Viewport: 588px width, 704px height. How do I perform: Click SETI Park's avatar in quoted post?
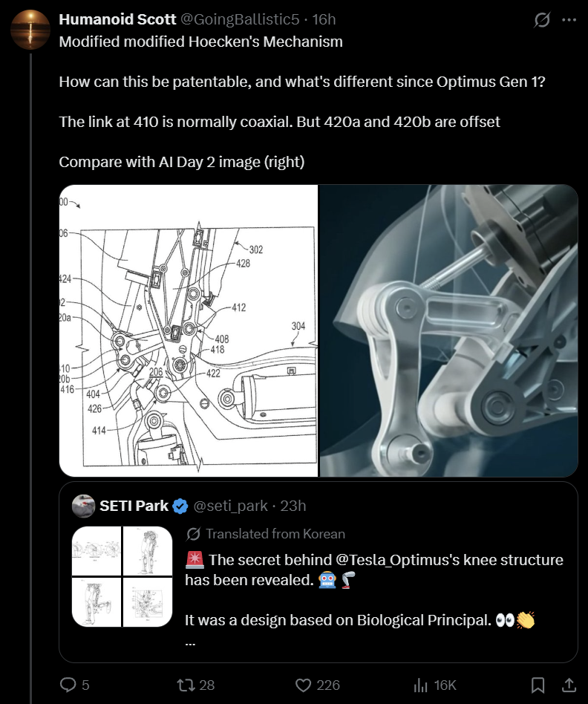(x=84, y=506)
